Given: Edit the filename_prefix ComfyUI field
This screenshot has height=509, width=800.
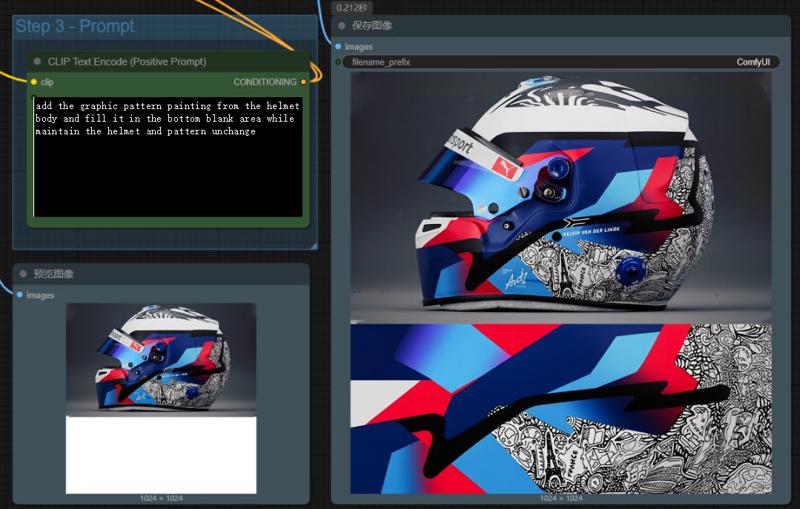Looking at the screenshot, I should [x=559, y=62].
